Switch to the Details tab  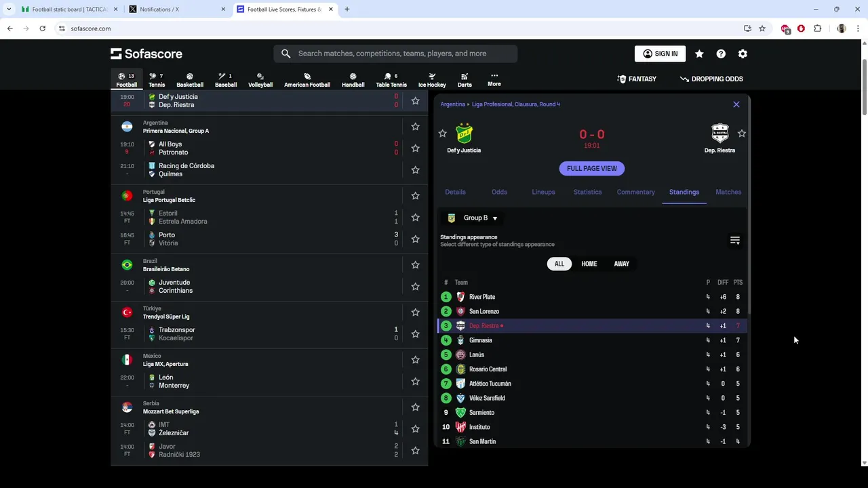tap(455, 192)
